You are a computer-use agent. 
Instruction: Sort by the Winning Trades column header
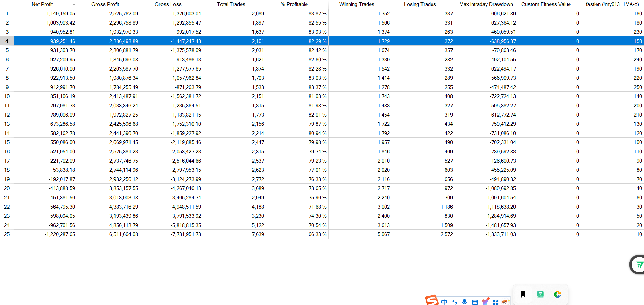[357, 4]
